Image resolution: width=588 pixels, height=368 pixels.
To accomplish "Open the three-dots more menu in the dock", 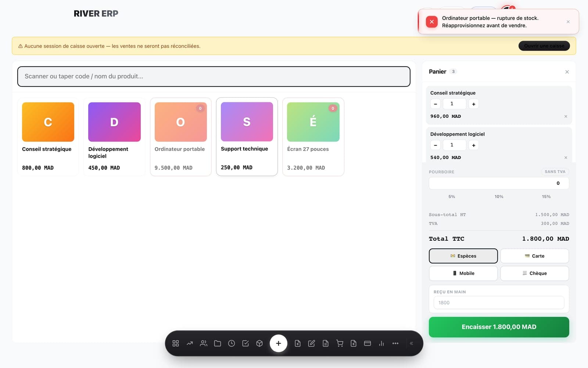I will pos(395,343).
